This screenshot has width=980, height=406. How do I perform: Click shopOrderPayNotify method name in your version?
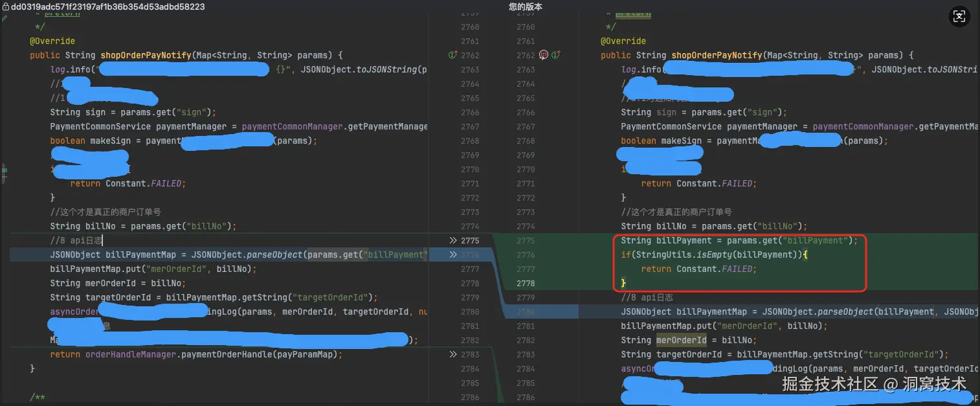(x=717, y=55)
